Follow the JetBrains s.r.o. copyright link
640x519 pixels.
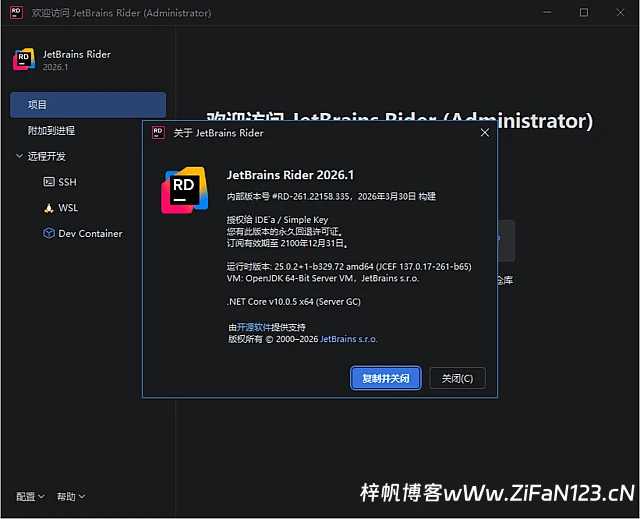348,340
